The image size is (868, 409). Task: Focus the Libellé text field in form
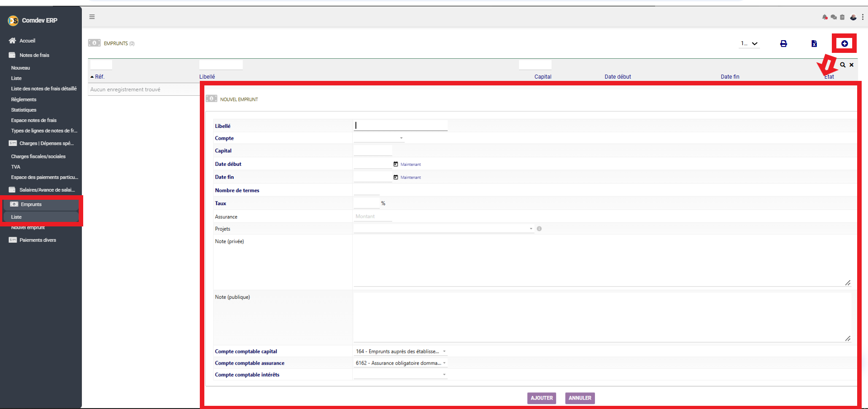tap(401, 125)
